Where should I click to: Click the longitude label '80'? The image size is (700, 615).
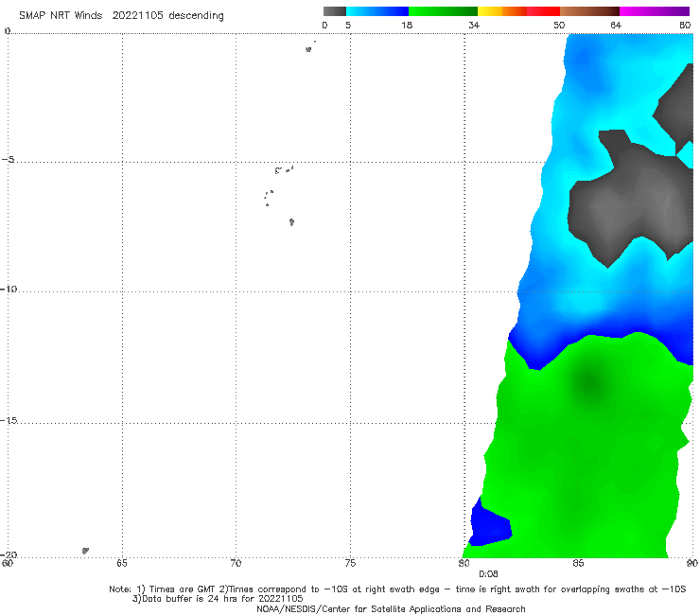pyautogui.click(x=464, y=564)
